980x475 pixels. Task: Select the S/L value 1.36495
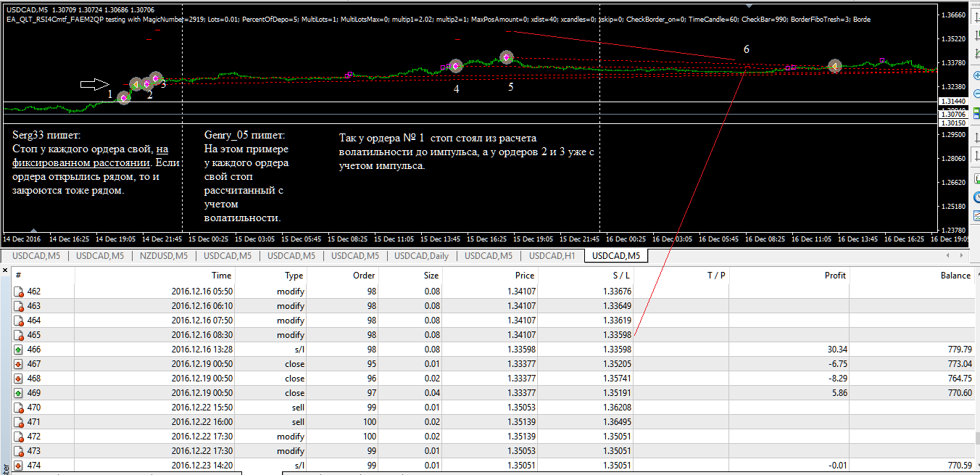click(616, 422)
